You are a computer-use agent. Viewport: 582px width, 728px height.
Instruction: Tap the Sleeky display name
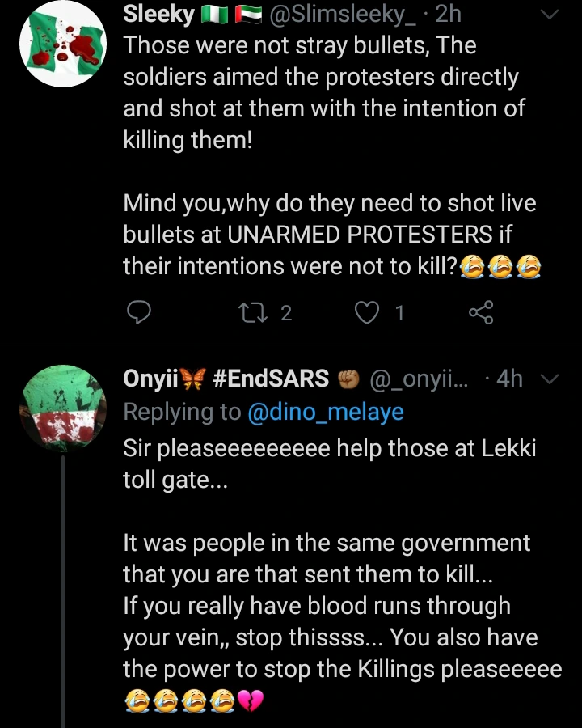[x=158, y=14]
